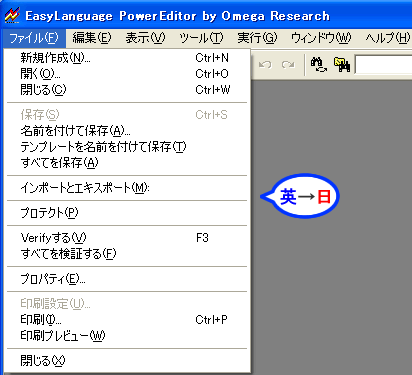Select プロテクト(P) menu item
This screenshot has height=375, width=412.
tap(127, 213)
